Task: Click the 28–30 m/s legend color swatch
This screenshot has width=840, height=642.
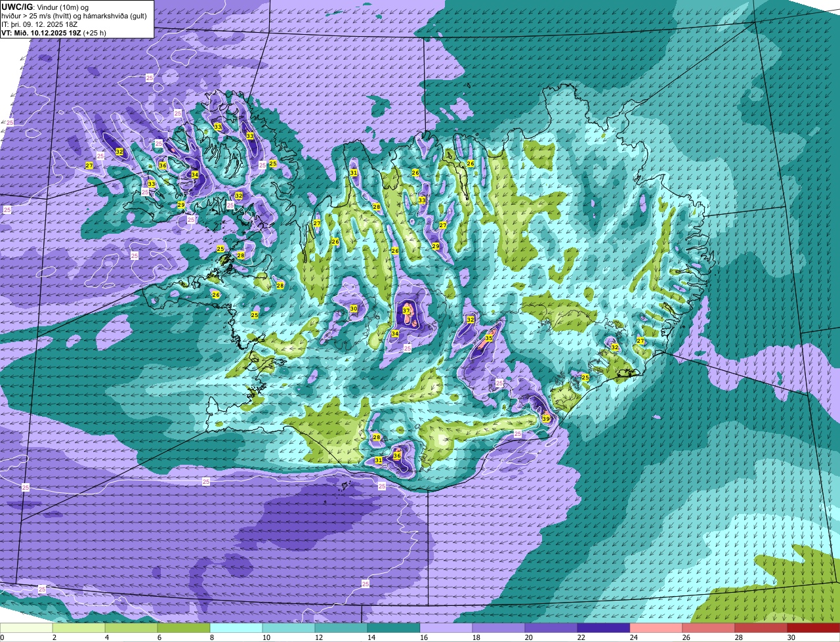Action: pos(761,628)
